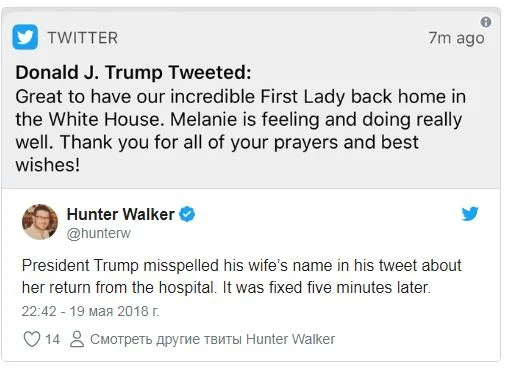509x369 pixels.
Task: Click the Twitter bird icon in embedded tweet
Action: pyautogui.click(x=470, y=214)
